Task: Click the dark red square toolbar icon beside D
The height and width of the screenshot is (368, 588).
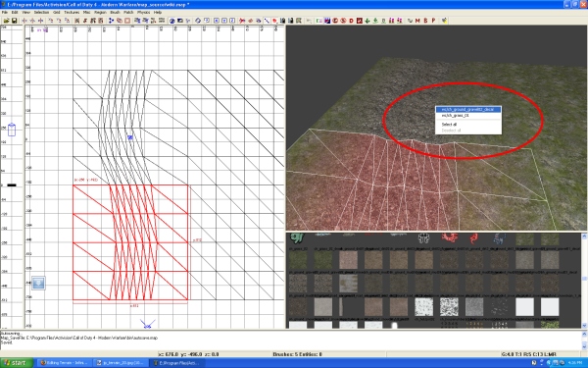Action: coord(360,21)
